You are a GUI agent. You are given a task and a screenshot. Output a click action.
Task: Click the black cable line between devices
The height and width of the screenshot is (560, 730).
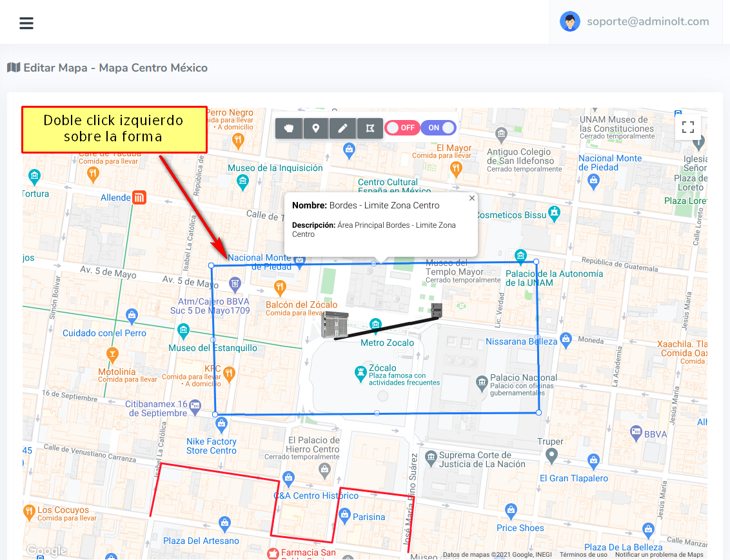387,327
